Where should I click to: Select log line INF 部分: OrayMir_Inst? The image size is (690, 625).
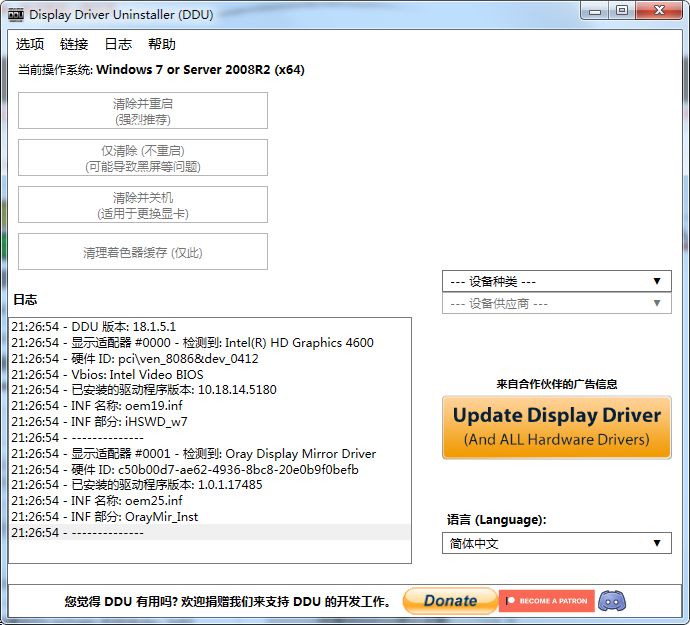coord(210,517)
